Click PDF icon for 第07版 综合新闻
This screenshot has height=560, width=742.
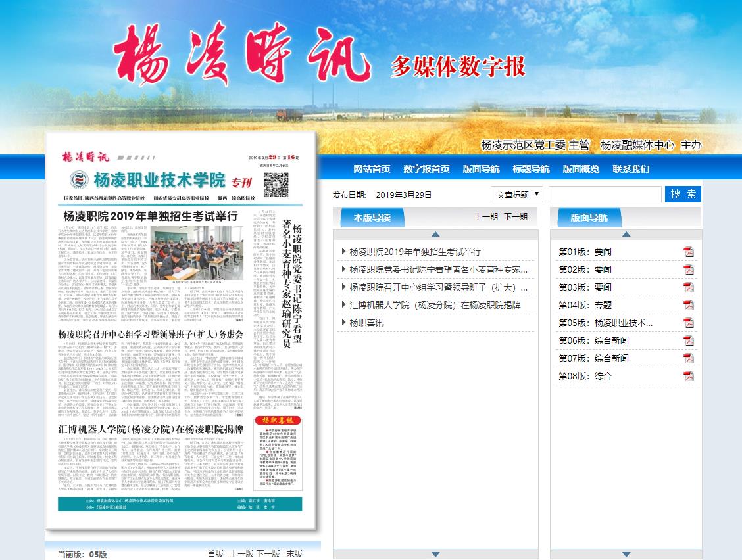tap(688, 358)
